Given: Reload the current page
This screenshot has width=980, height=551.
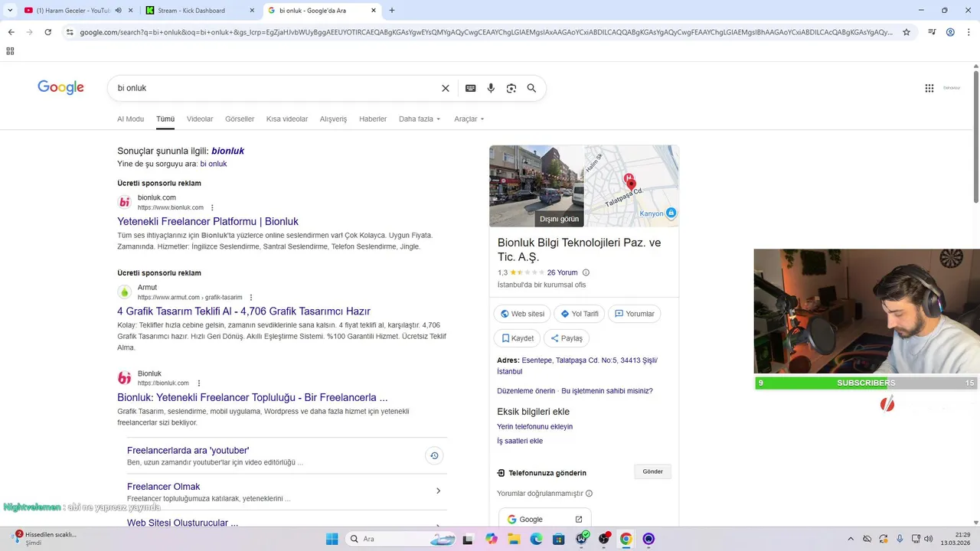Looking at the screenshot, I should [x=47, y=32].
